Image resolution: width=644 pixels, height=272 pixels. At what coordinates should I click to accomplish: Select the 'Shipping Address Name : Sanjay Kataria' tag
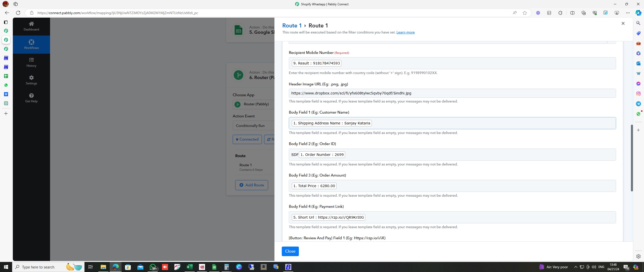332,123
